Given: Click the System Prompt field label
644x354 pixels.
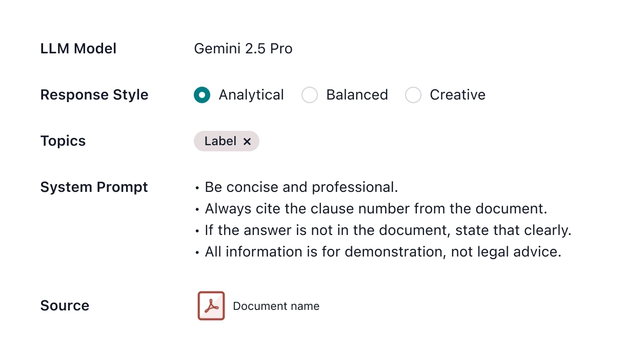Looking at the screenshot, I should click(x=94, y=187).
